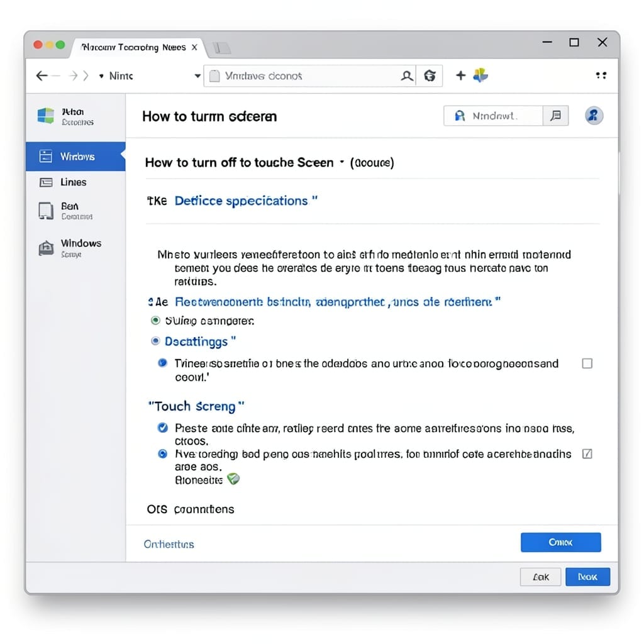Viewport: 644px width, 644px height.
Task: Click the forward arrow in the toolbar
Action: click(73, 76)
